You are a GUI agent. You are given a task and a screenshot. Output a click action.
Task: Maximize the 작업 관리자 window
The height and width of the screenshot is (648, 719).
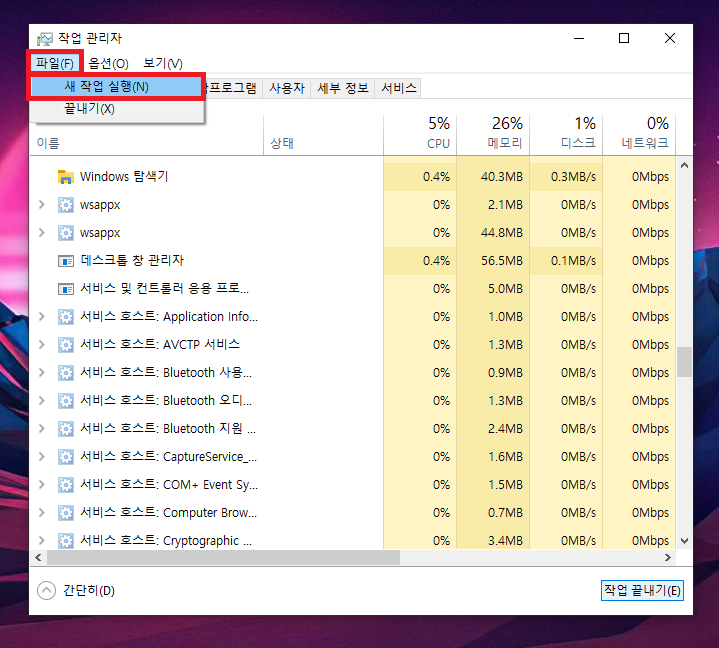(624, 39)
